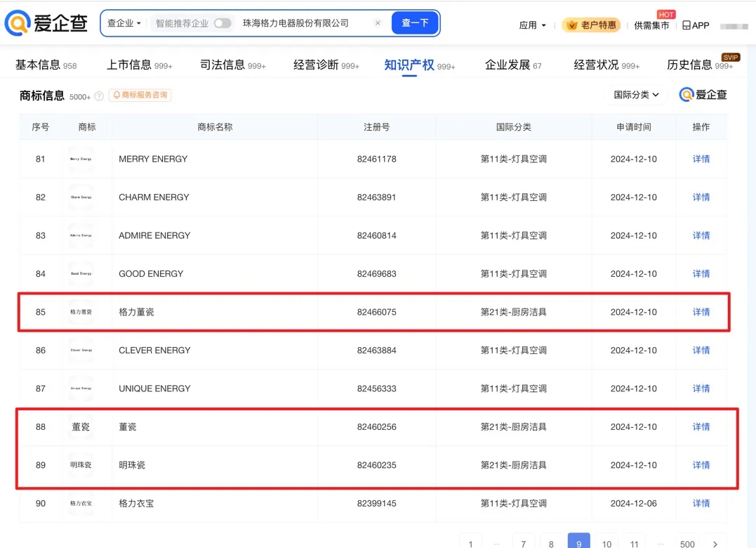
Task: Go to last page 500
Action: 687,542
